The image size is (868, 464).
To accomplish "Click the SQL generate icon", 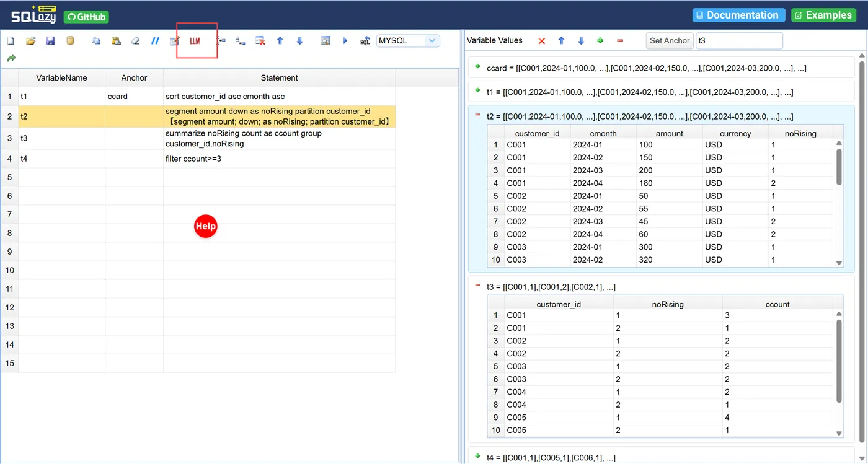I will point(365,41).
